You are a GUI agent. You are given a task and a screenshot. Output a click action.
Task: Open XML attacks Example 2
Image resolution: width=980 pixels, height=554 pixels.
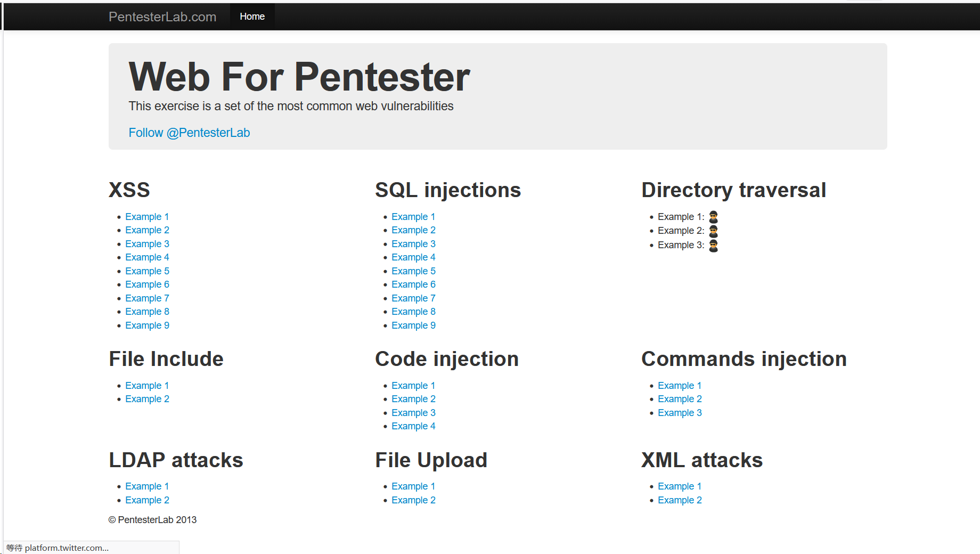tap(680, 500)
